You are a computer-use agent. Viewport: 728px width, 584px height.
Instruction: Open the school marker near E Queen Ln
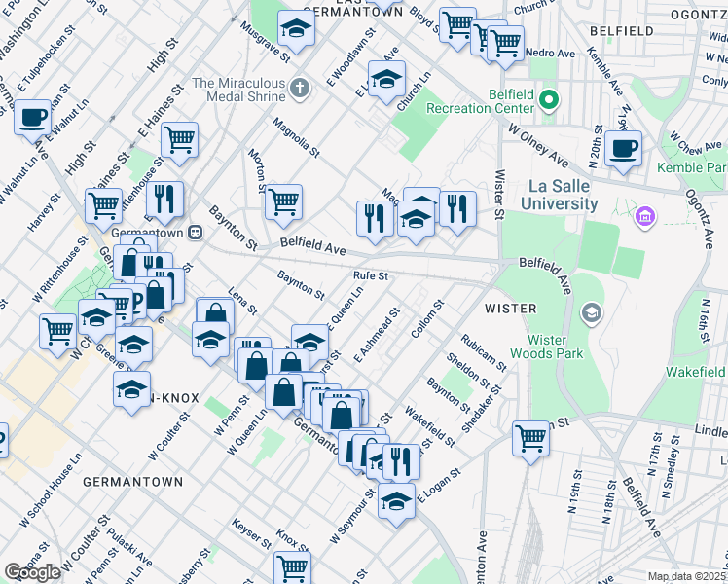click(x=310, y=344)
